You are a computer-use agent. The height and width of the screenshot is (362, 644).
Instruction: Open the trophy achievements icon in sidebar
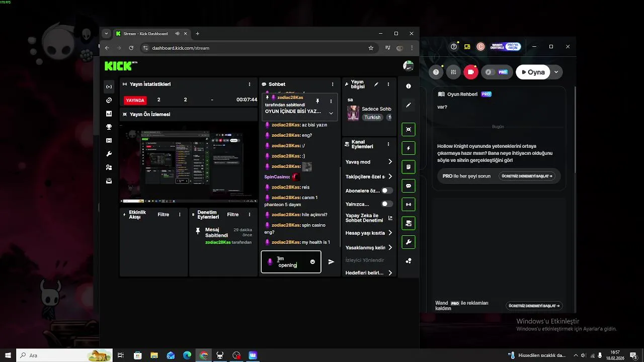[x=109, y=127]
